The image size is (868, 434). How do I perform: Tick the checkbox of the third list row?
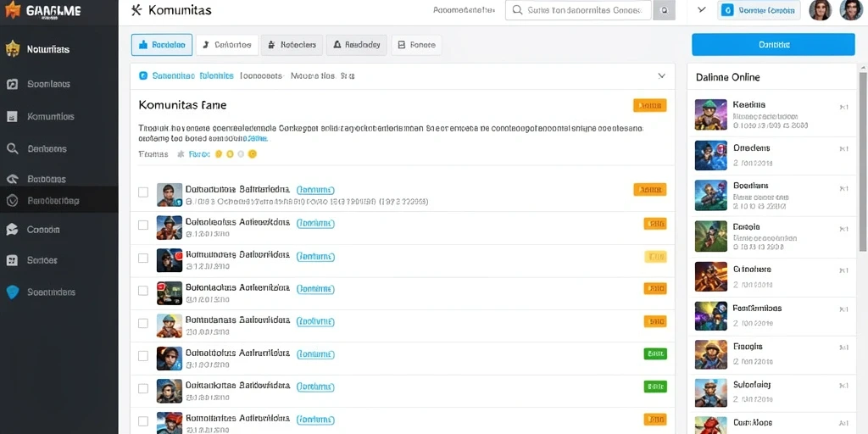tap(142, 258)
